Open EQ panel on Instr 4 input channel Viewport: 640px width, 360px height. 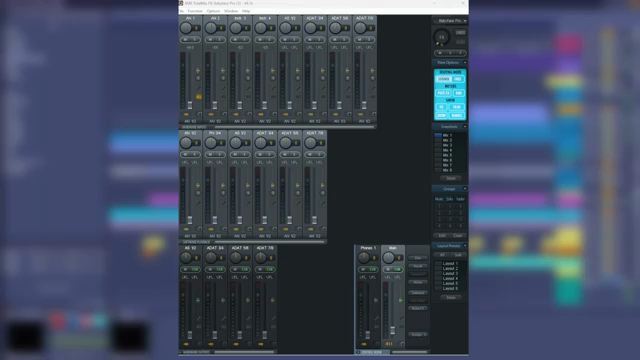pyautogui.click(x=273, y=97)
